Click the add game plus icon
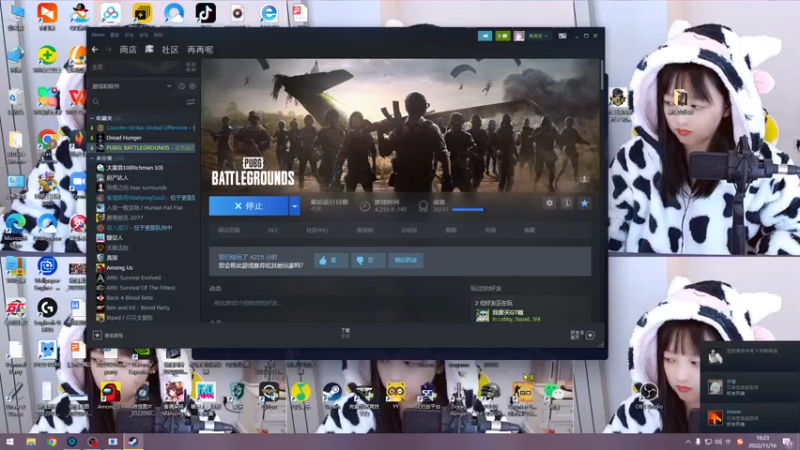Viewport: 800px width, 450px height. point(97,335)
